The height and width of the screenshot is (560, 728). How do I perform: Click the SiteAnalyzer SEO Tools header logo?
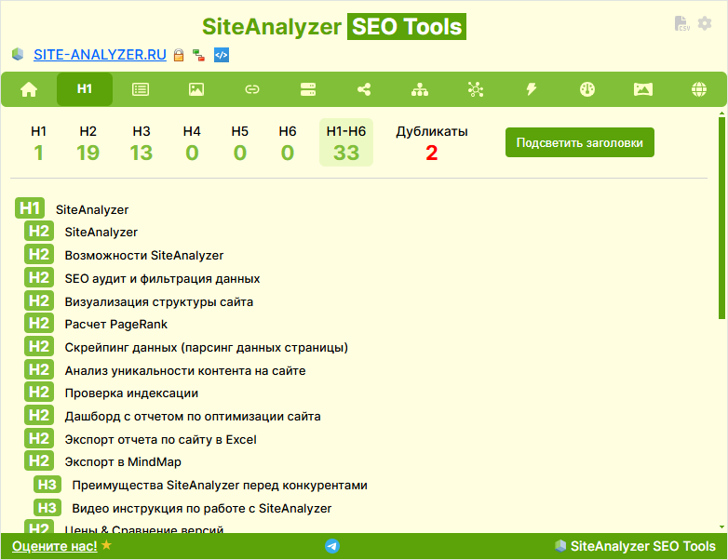[334, 26]
